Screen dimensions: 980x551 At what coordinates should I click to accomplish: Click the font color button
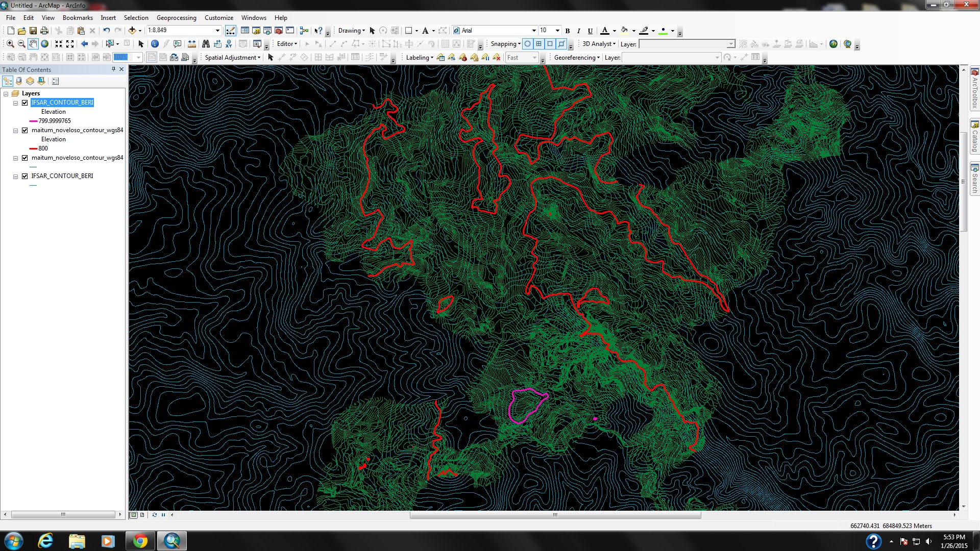[x=605, y=31]
